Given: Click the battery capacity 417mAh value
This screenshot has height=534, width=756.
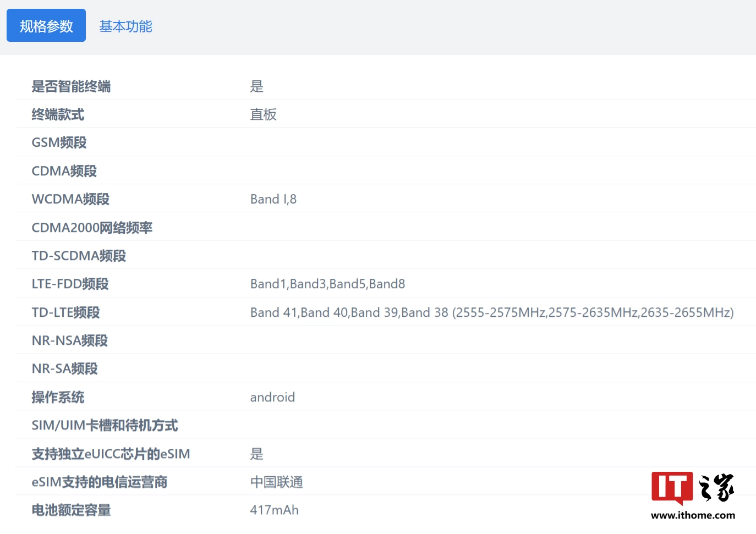Looking at the screenshot, I should click(274, 510).
